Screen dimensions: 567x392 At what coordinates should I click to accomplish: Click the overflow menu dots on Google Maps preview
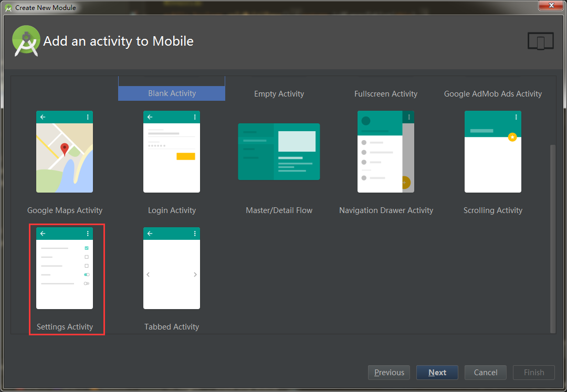coord(88,116)
